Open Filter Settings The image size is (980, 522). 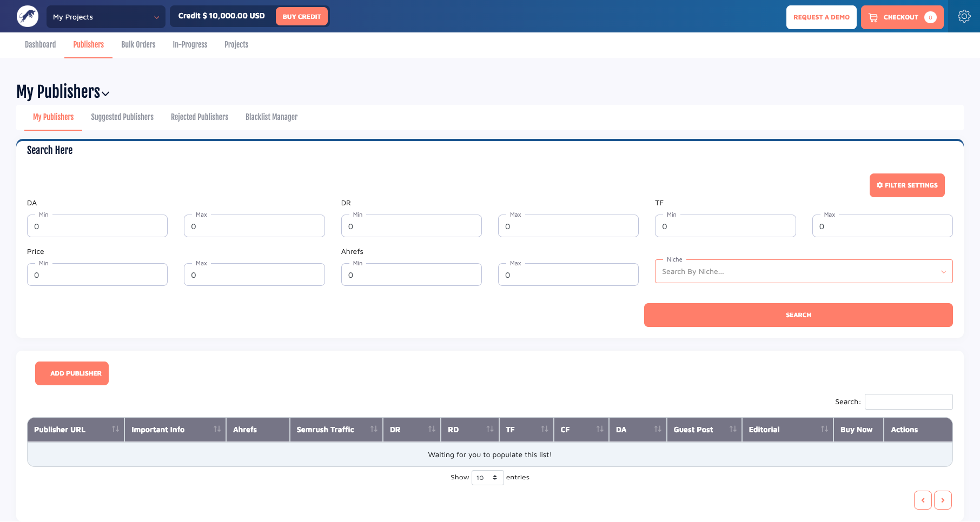[x=907, y=185]
